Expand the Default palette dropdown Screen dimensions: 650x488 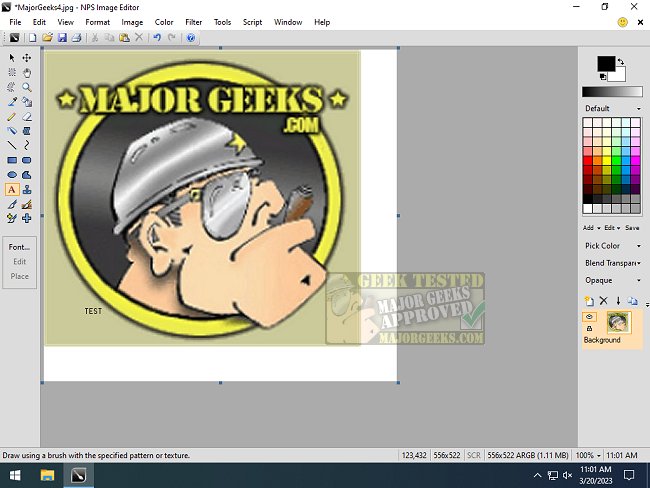(612, 108)
